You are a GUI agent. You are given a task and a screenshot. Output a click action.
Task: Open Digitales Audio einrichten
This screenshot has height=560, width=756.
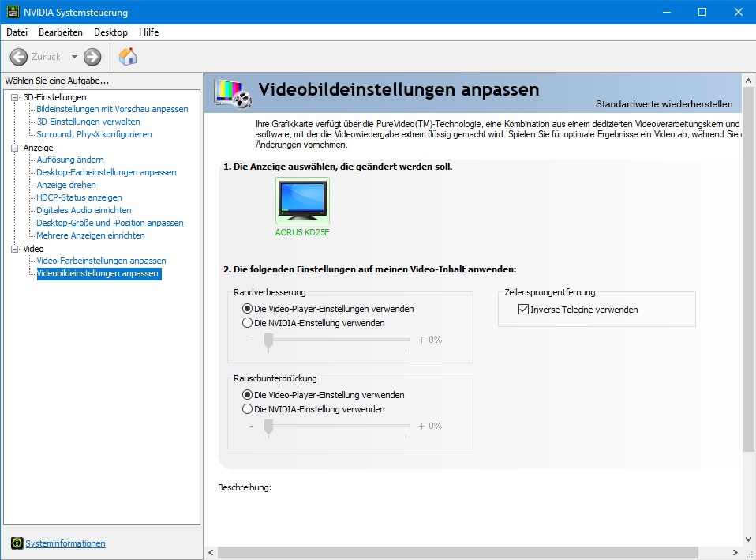[x=84, y=210]
